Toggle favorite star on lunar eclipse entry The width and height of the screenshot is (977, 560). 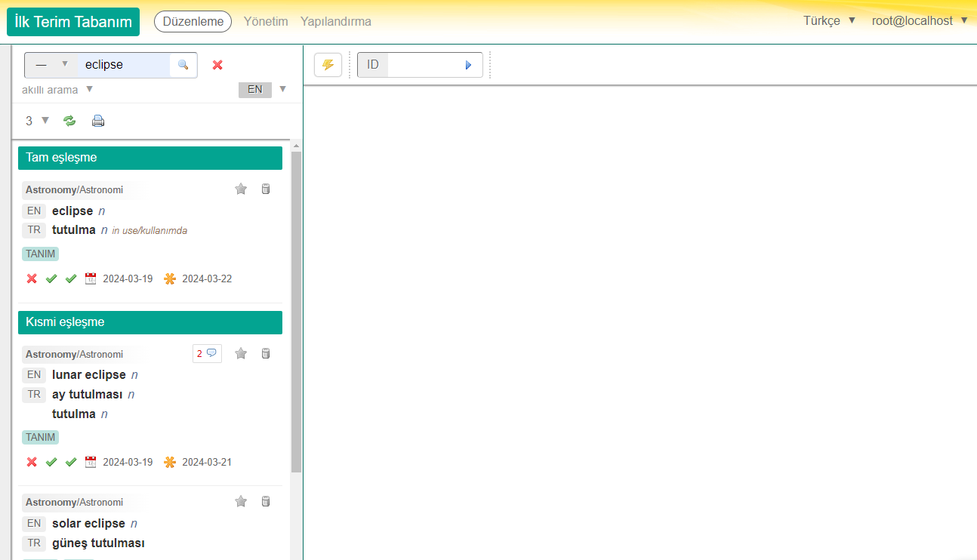click(x=241, y=353)
